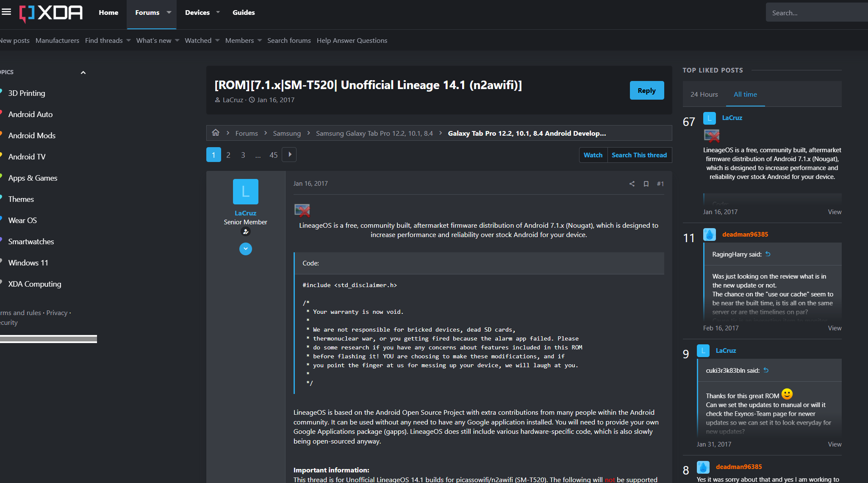The width and height of the screenshot is (868, 483).
Task: Click post number #1 permalink
Action: (x=660, y=184)
